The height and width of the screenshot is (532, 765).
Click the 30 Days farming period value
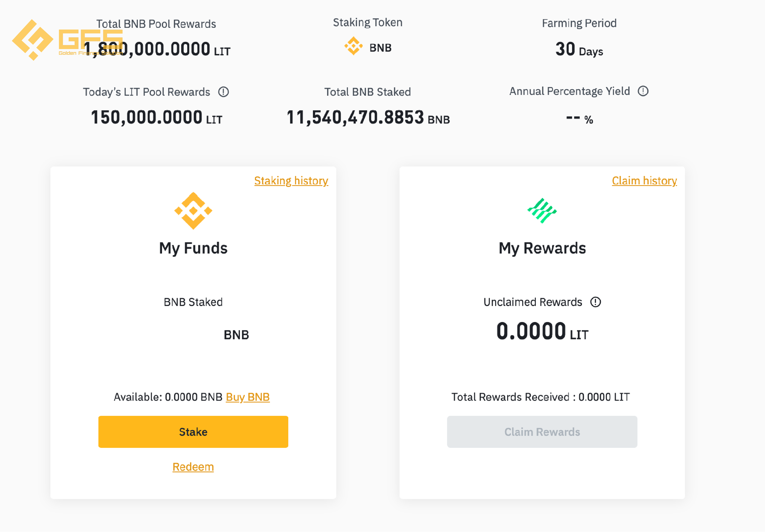[579, 50]
